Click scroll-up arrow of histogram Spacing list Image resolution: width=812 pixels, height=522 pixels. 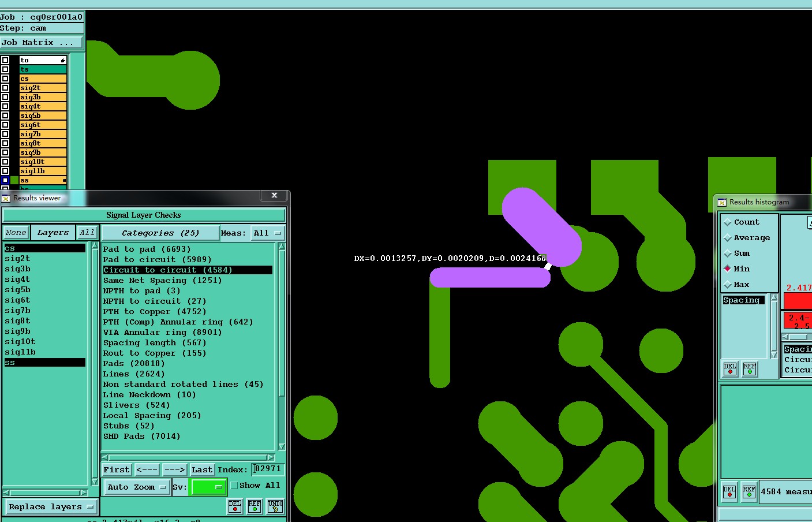click(x=774, y=297)
